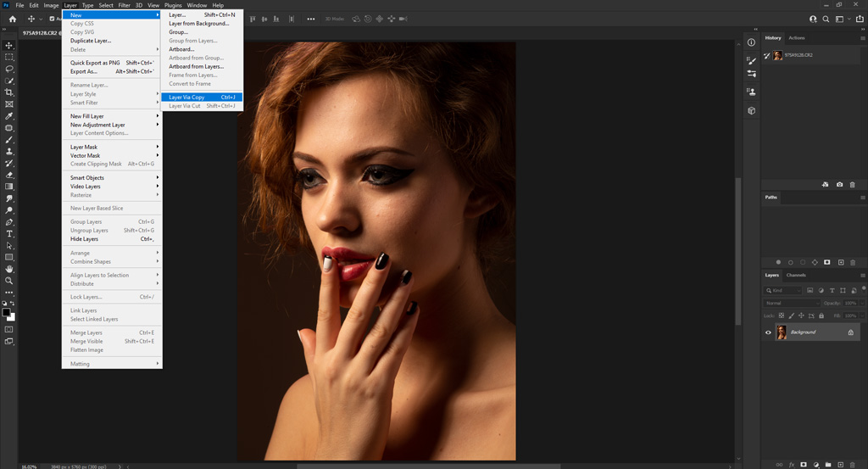Toggle Lock position in Layers panel
868x469 pixels.
point(801,315)
